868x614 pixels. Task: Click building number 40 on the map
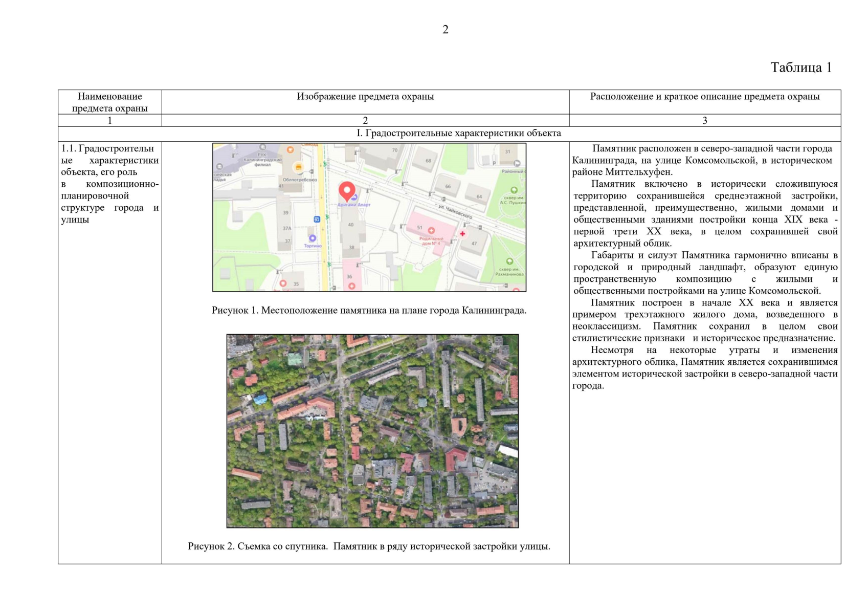tap(351, 225)
